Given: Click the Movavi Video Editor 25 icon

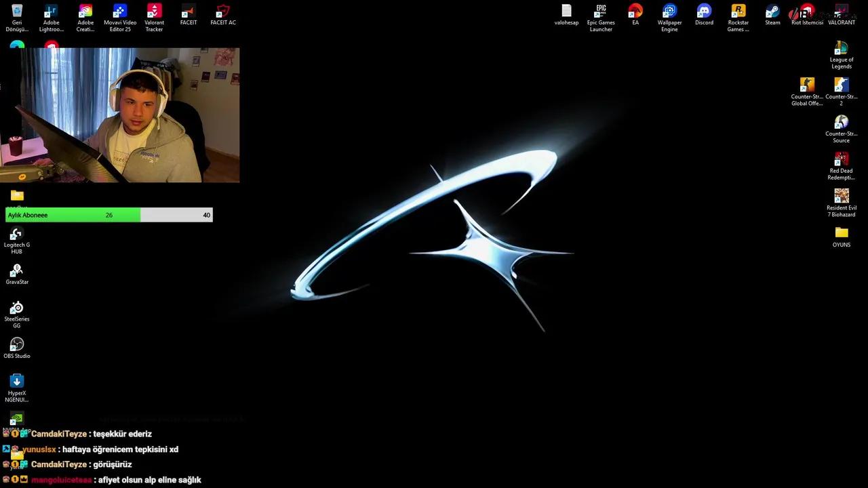Looking at the screenshot, I should [120, 12].
